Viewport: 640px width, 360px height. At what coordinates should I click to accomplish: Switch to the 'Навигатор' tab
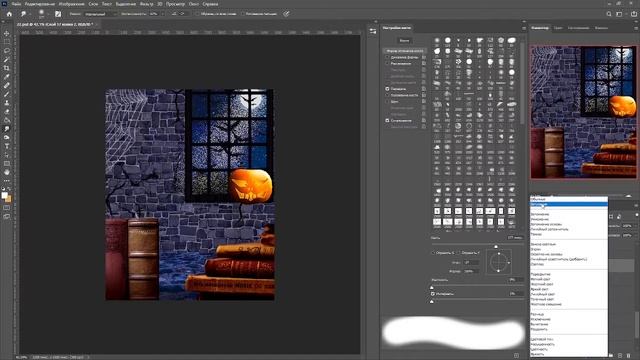540,28
